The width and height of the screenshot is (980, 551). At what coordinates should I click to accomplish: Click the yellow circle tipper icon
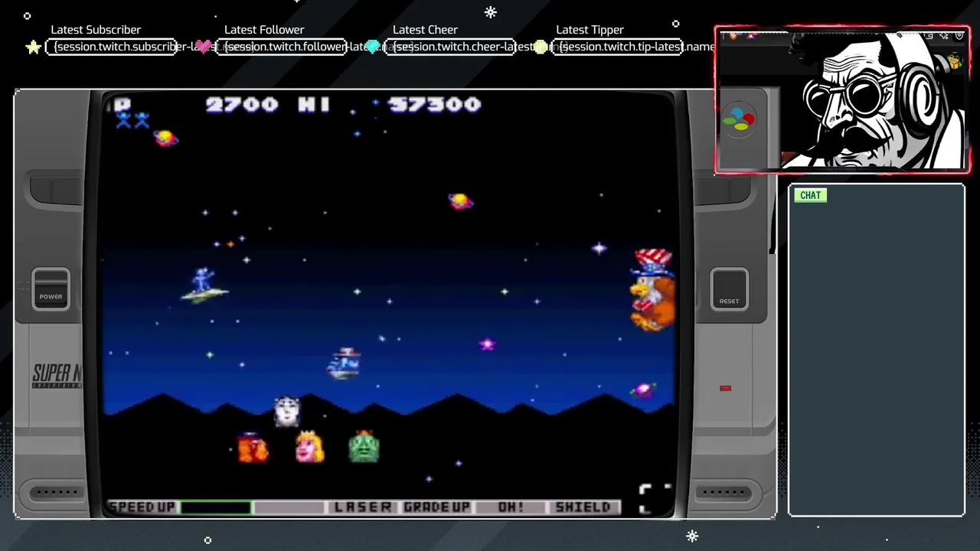(541, 47)
